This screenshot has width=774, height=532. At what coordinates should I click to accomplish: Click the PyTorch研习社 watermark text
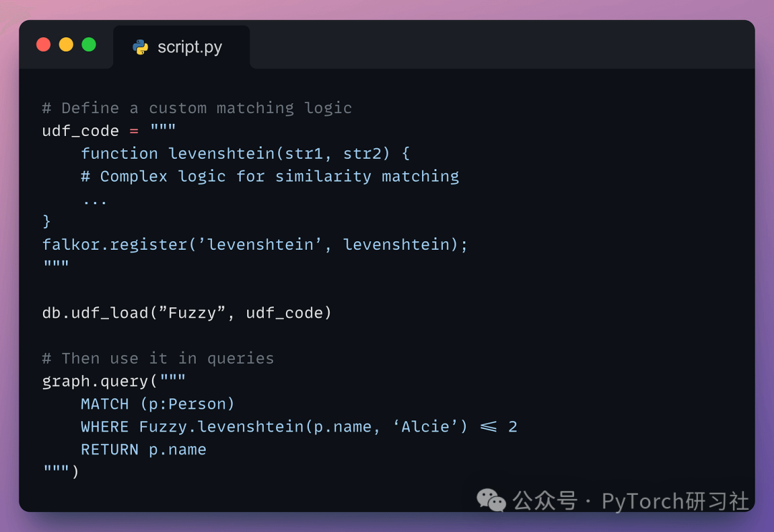click(x=674, y=500)
